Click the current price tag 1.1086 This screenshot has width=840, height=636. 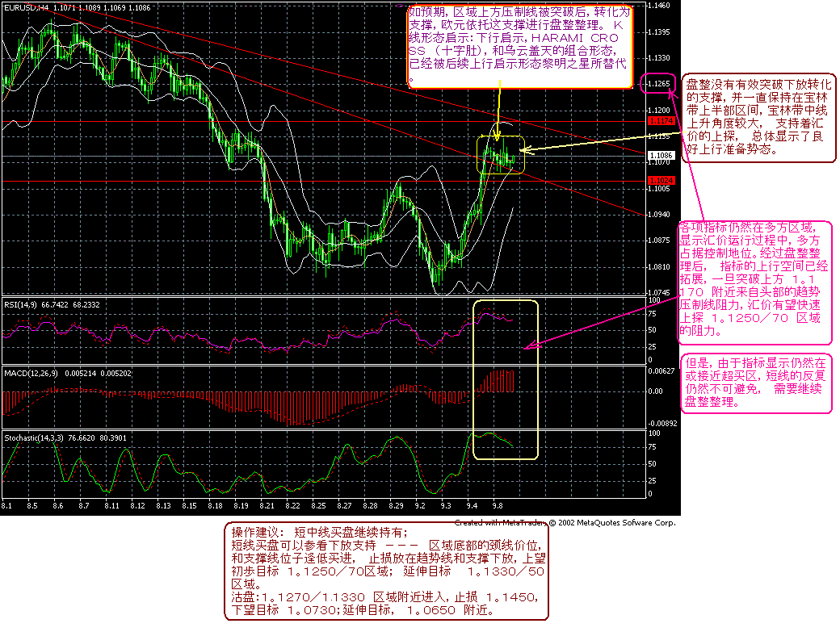tap(661, 156)
